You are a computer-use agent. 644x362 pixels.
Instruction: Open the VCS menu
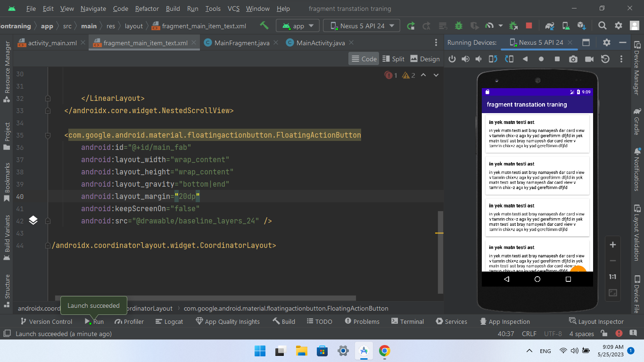(x=233, y=8)
